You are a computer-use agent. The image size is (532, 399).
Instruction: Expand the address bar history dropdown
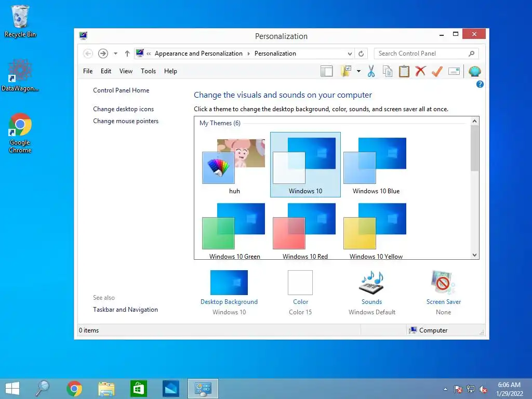(x=350, y=54)
